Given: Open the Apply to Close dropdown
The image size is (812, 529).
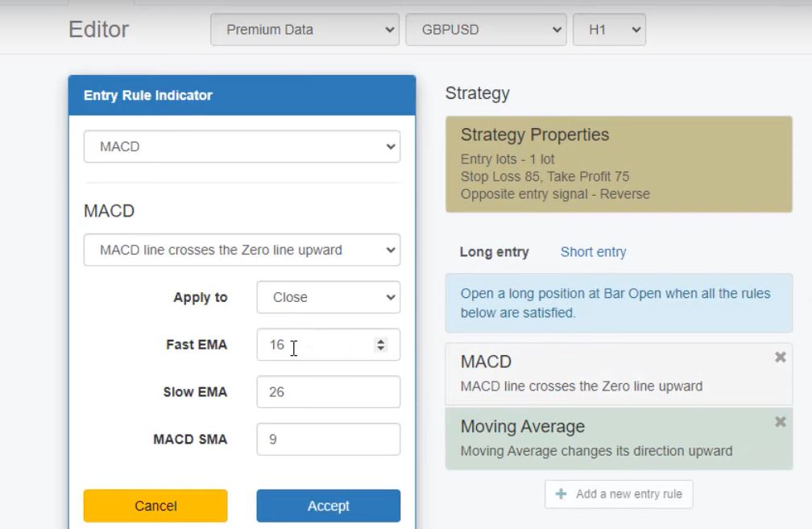Looking at the screenshot, I should [x=328, y=297].
